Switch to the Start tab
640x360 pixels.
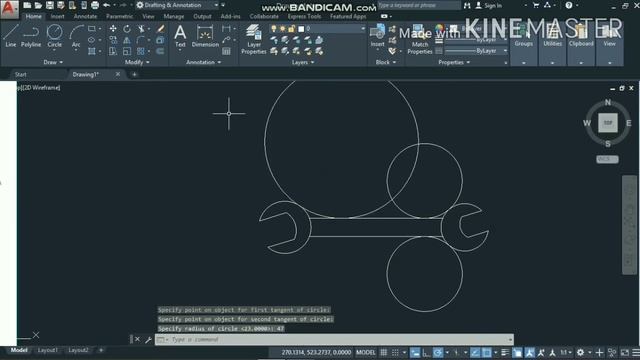point(20,74)
